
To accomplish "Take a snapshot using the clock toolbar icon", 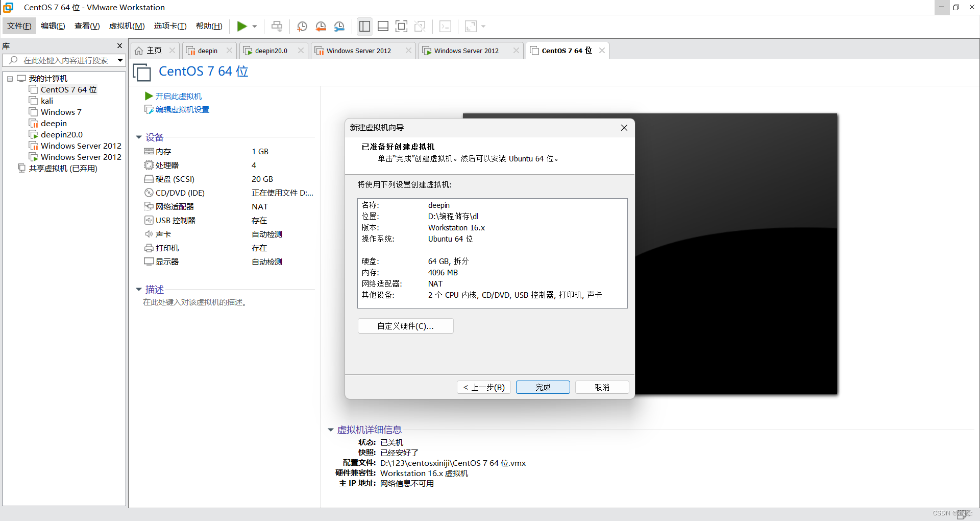I will (302, 26).
